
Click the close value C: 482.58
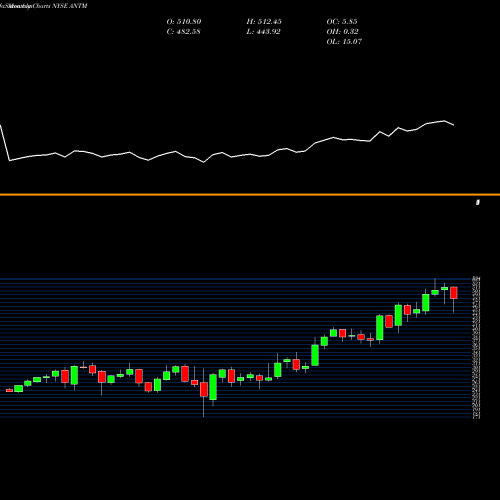click(x=183, y=32)
